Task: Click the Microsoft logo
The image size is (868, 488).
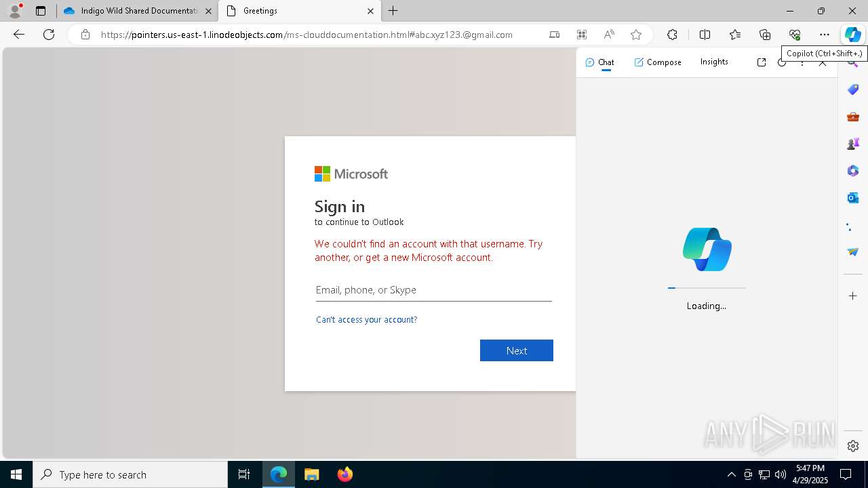Action: pyautogui.click(x=351, y=174)
